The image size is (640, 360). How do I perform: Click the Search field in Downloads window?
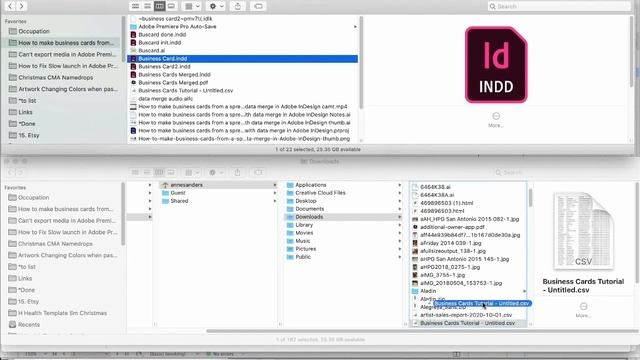[562, 172]
